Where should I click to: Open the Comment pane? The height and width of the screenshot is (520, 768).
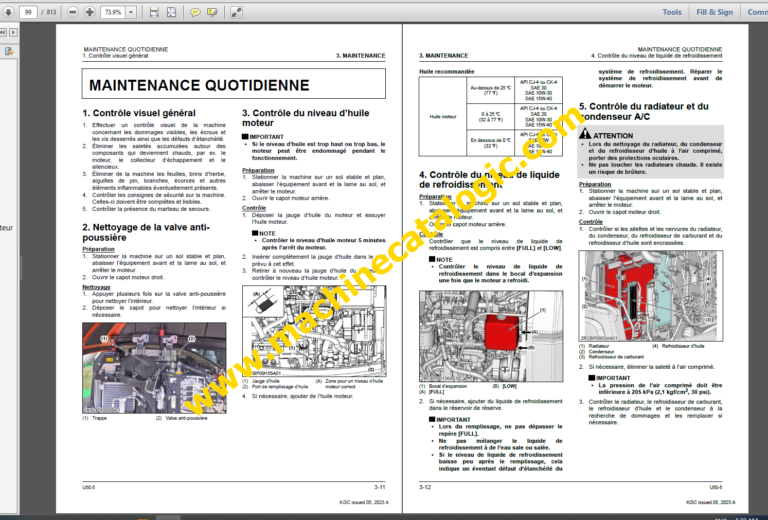757,12
